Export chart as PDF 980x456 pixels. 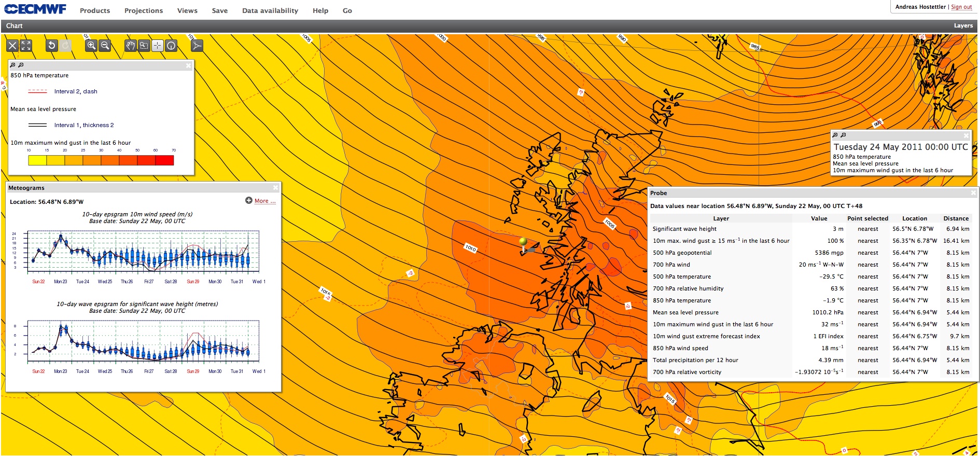(197, 46)
